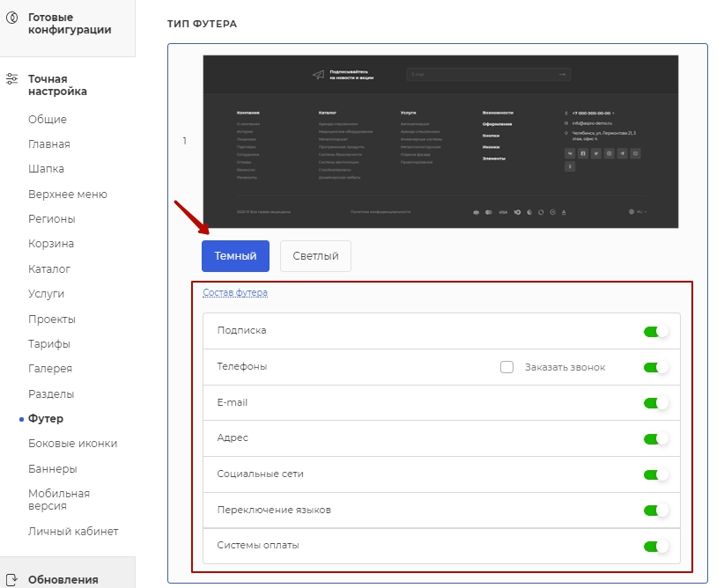Click the Системы оплаты row label
This screenshot has height=588, width=724.
point(258,545)
